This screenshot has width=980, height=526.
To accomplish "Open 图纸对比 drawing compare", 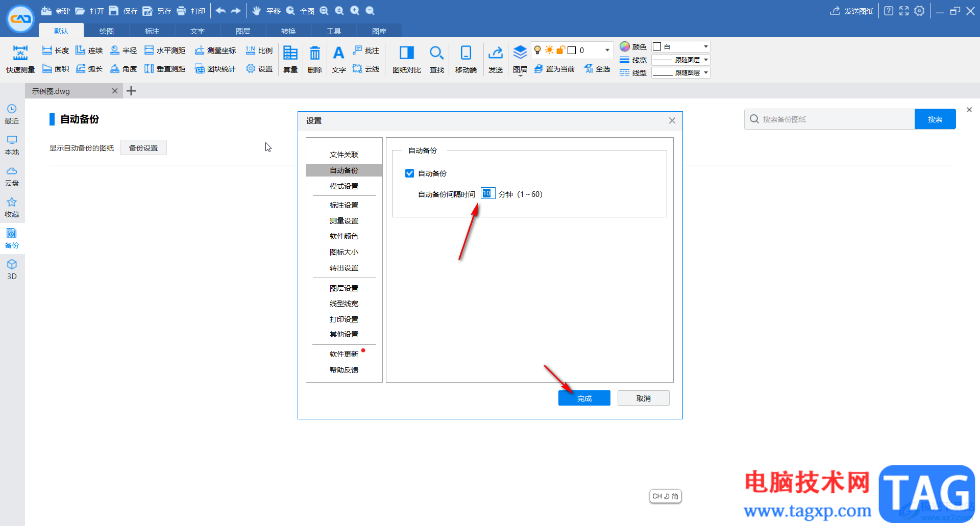I will [x=407, y=59].
